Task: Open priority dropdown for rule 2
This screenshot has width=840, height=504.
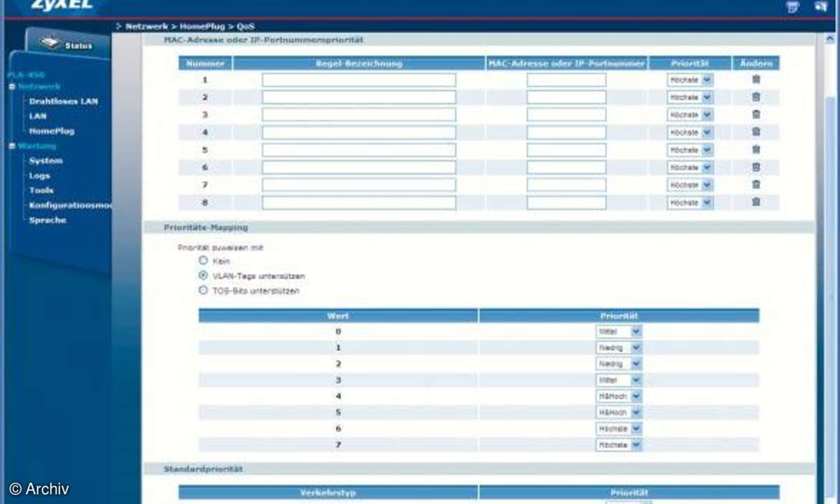Action: 706,97
